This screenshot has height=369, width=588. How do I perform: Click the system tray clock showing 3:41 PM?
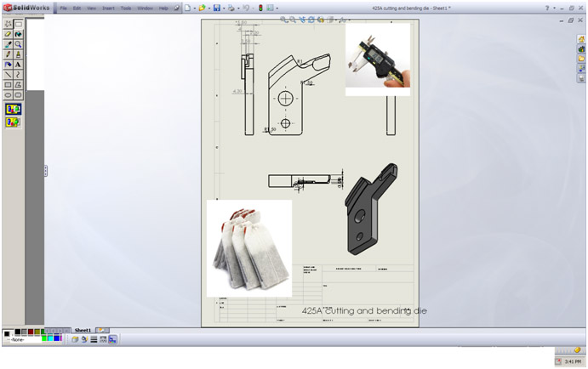(x=573, y=361)
